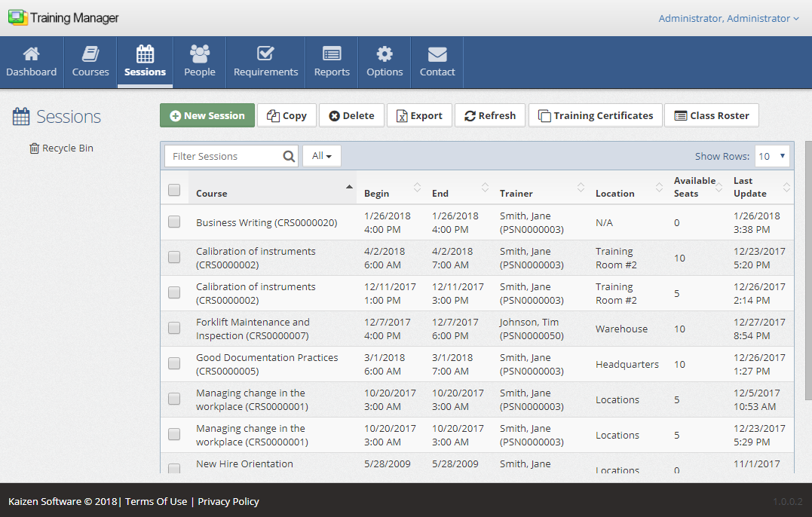This screenshot has height=517, width=812.
Task: Click the Export spreadsheet icon
Action: tap(402, 116)
